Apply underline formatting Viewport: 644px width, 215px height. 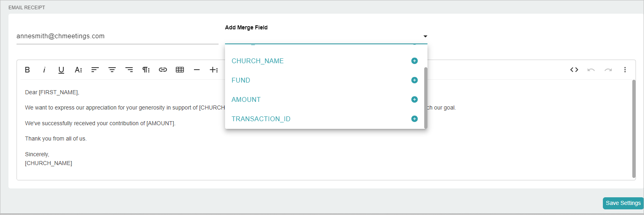coord(61,70)
